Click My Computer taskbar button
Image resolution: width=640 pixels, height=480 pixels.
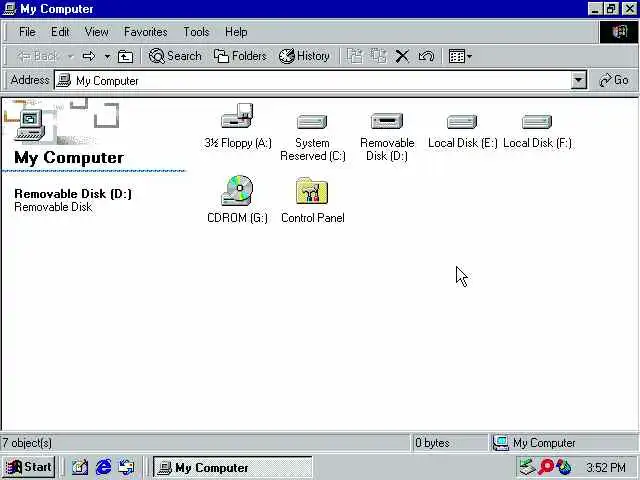(x=233, y=467)
